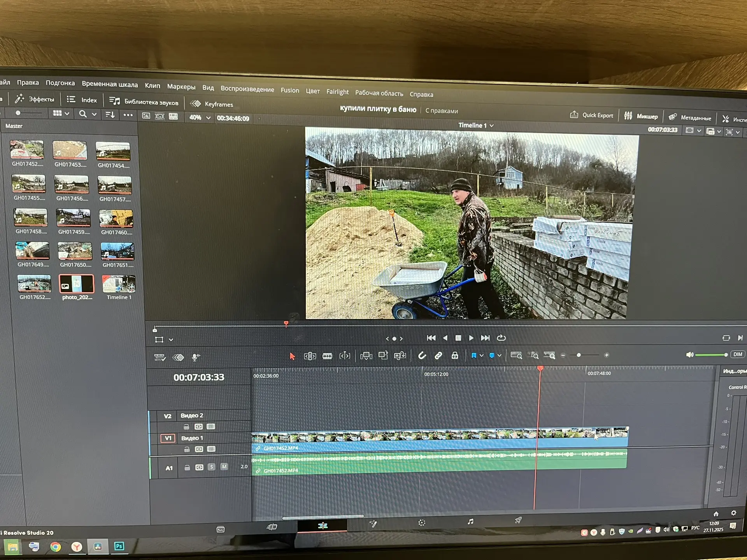
Task: Open the blue flag color dropdown
Action: point(482,355)
